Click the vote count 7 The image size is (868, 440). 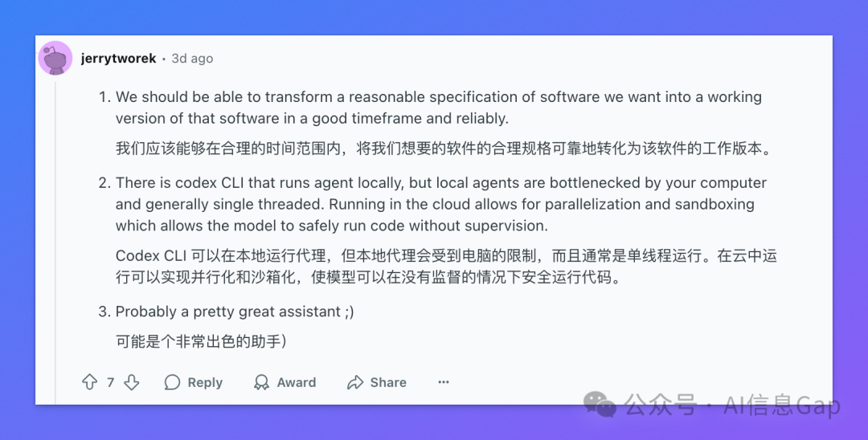tap(111, 382)
